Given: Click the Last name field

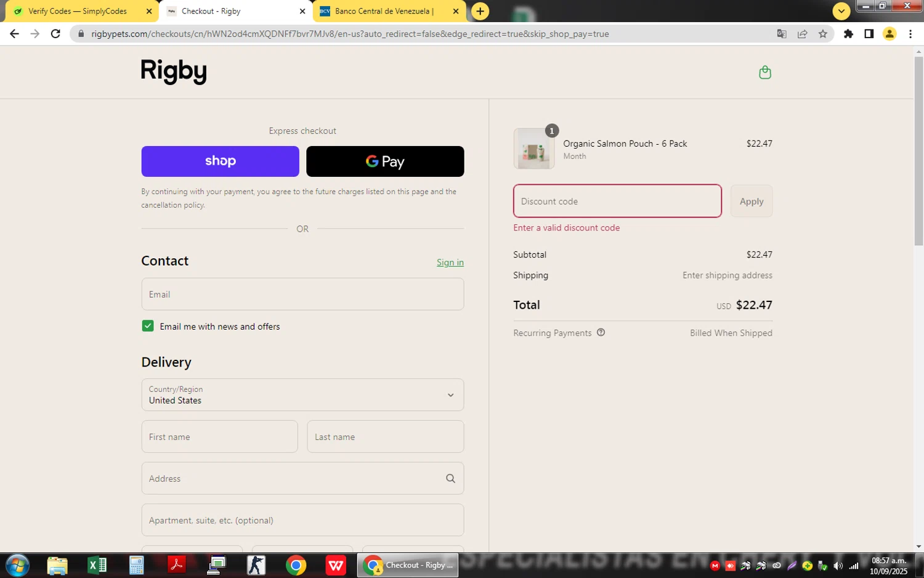Looking at the screenshot, I should click(386, 437).
